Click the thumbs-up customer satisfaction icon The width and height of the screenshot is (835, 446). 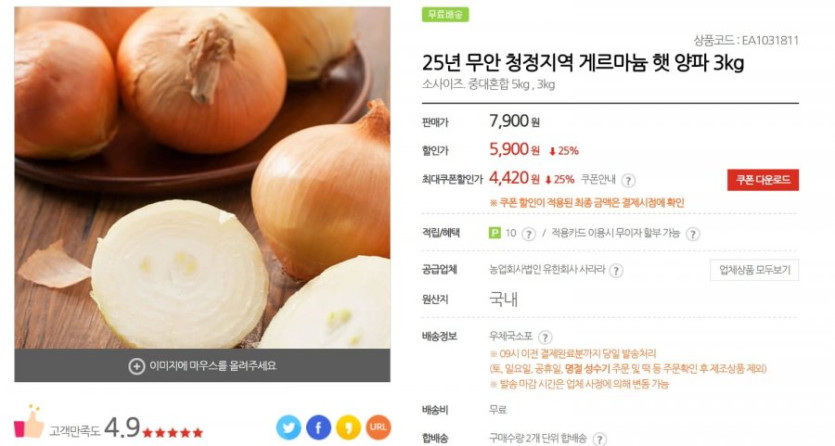28,422
